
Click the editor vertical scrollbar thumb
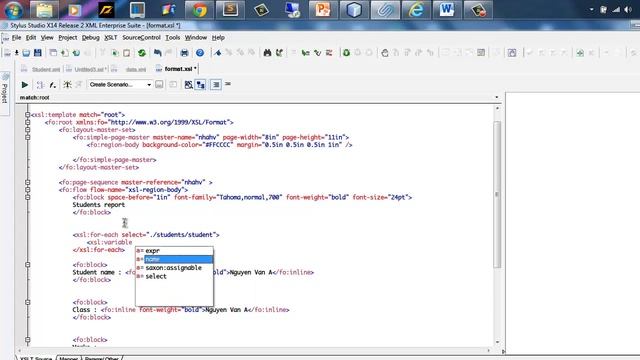497,194
